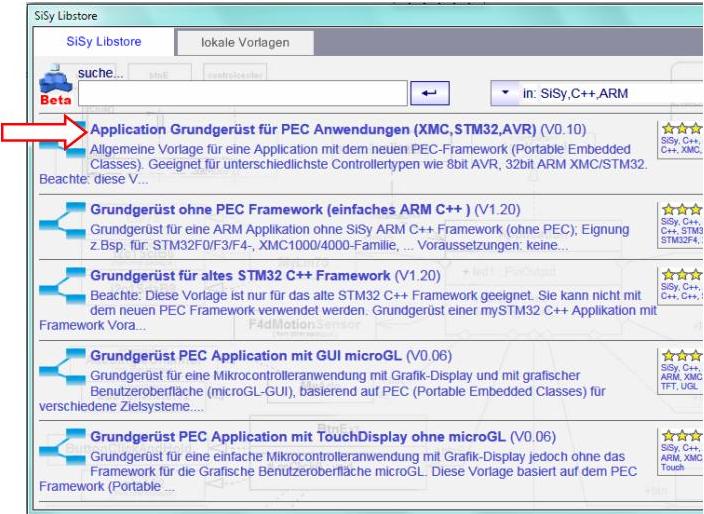Click star rating of Application Grundgerüst PEC entry
704x514 pixels.
pyautogui.click(x=682, y=130)
